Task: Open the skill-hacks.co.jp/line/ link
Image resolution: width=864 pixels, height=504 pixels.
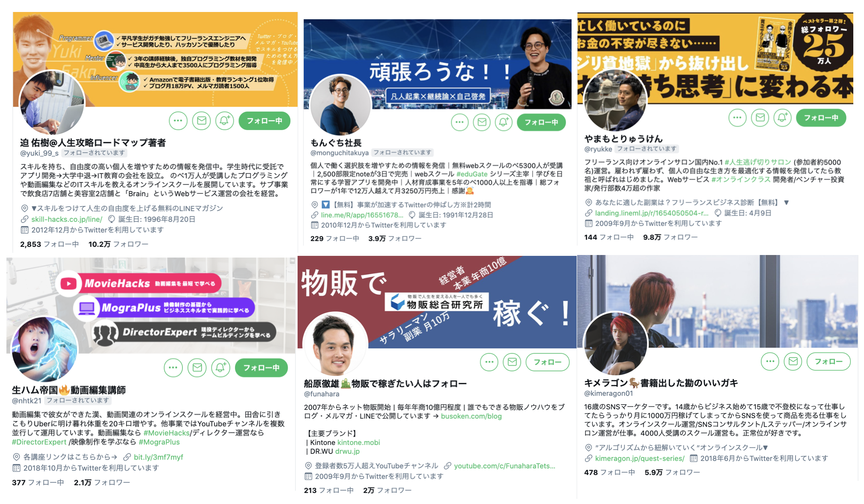Action: click(67, 219)
